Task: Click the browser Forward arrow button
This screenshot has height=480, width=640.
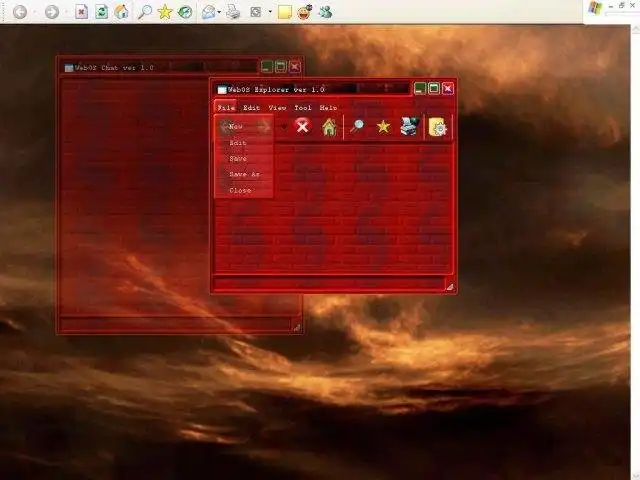Action: (51, 12)
